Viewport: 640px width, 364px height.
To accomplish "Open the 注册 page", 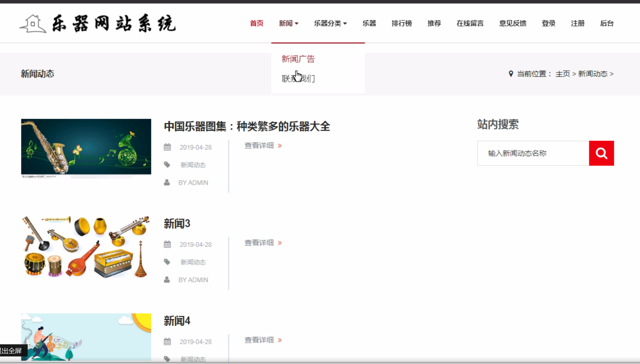I will click(578, 23).
